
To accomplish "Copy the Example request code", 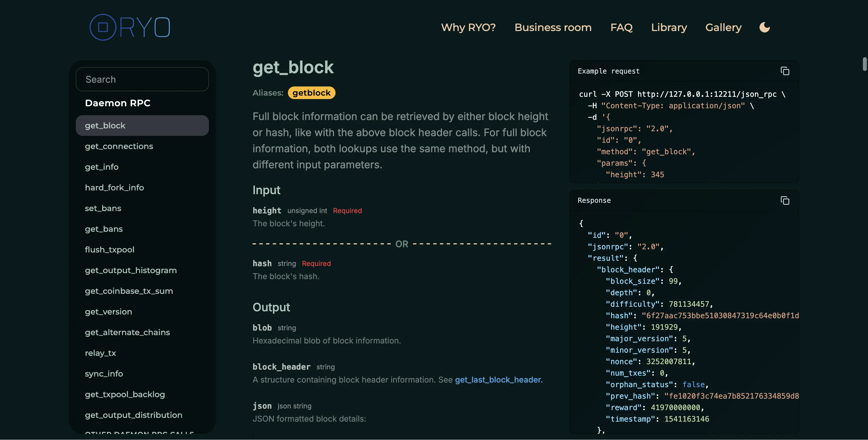I will [785, 71].
